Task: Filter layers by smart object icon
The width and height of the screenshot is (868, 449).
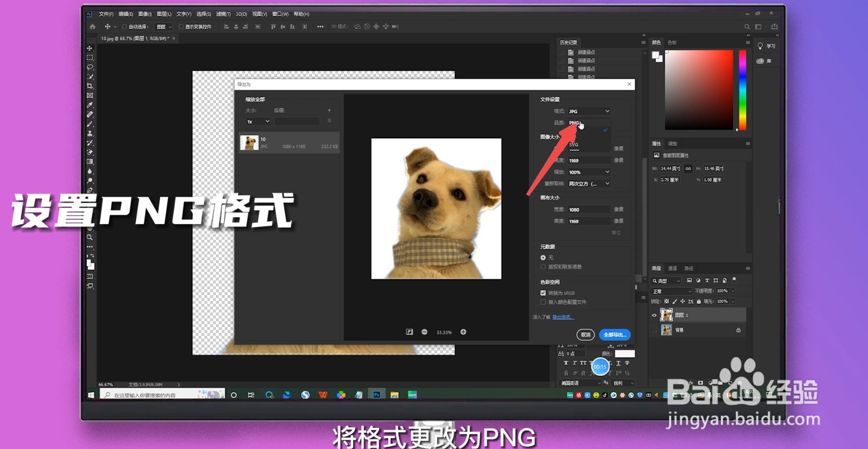Action: click(724, 280)
